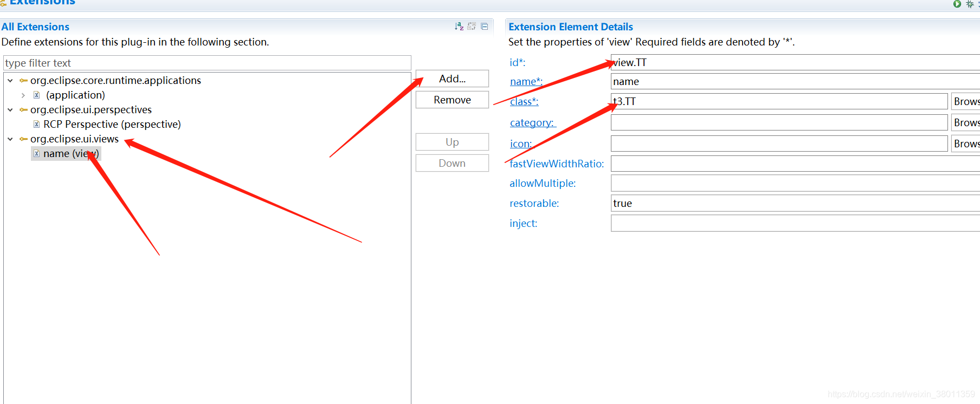The width and height of the screenshot is (980, 404).
Task: Launch debug with the bug icon
Action: point(970,4)
